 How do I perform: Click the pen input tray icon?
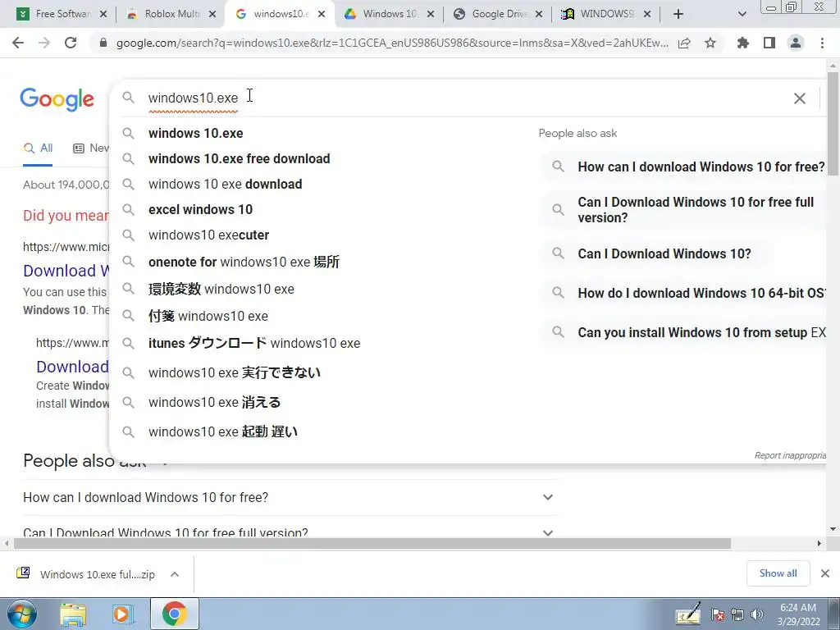(x=688, y=614)
